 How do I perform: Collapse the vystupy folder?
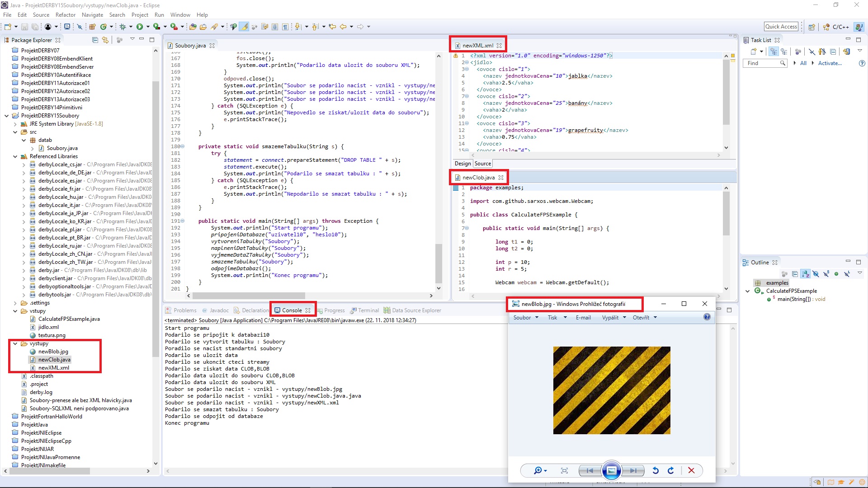15,343
